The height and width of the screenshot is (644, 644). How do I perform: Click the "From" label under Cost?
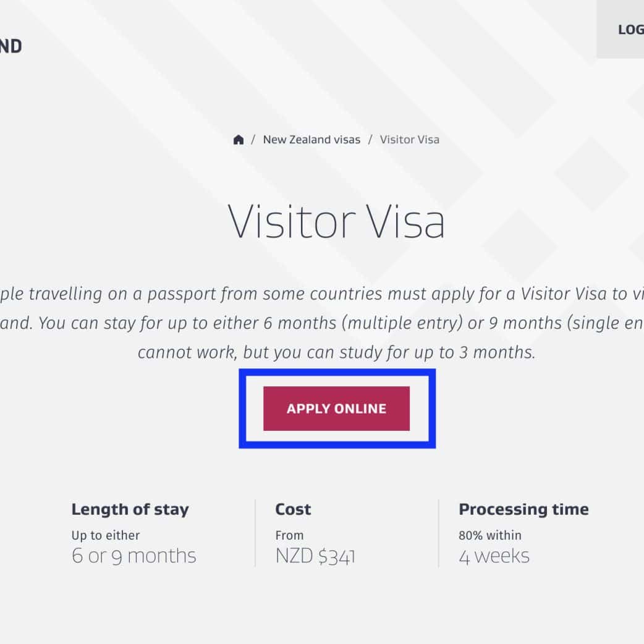tap(289, 535)
